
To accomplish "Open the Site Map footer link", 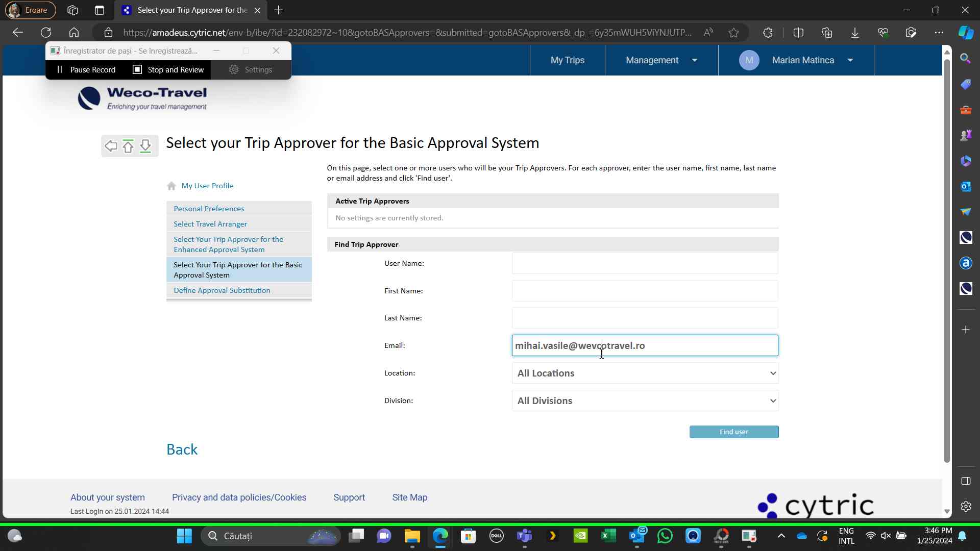I will [410, 497].
